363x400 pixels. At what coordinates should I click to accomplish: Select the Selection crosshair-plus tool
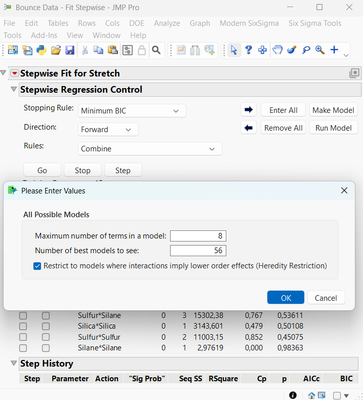(x=263, y=50)
